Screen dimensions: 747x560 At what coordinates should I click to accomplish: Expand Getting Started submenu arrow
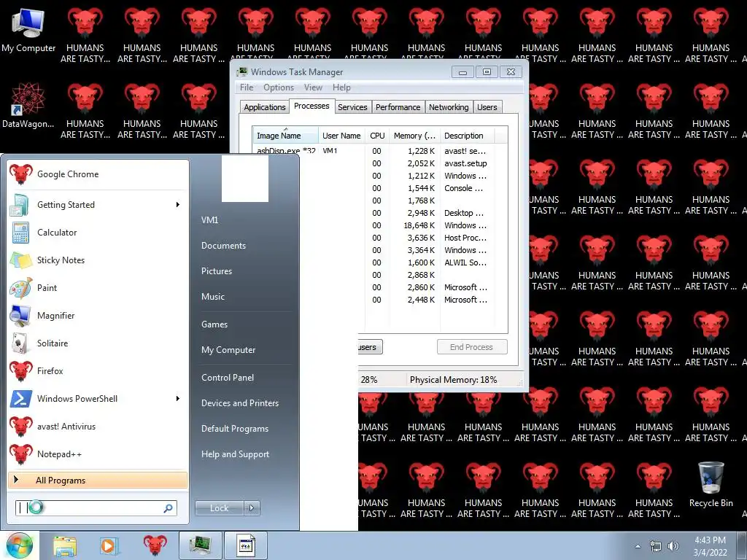178,205
